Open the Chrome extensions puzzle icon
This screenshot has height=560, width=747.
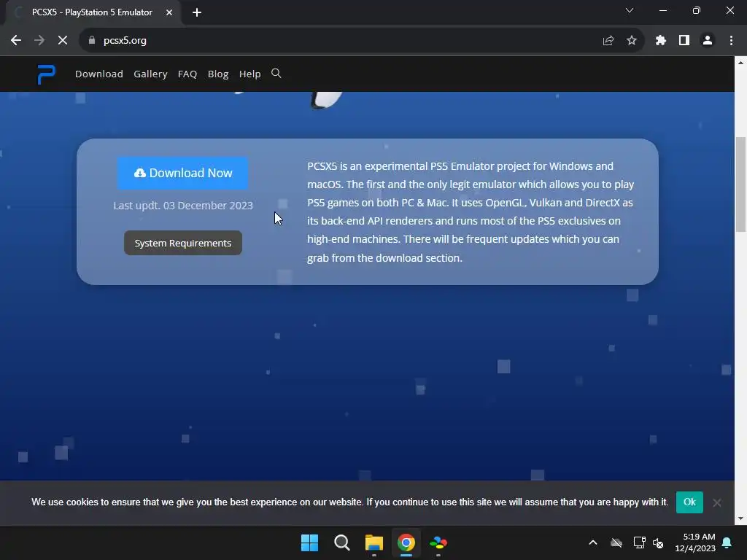pyautogui.click(x=660, y=41)
